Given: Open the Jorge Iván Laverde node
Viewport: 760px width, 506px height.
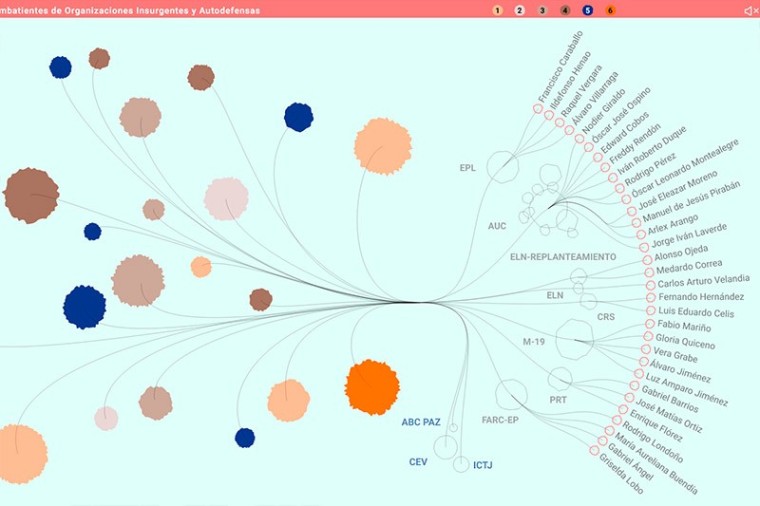Looking at the screenshot, I should coord(644,247).
